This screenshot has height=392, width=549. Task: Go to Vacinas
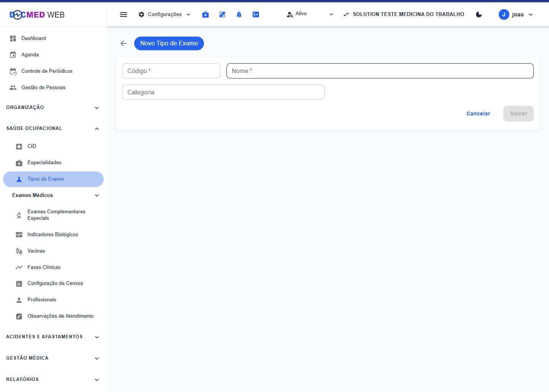tap(53, 251)
